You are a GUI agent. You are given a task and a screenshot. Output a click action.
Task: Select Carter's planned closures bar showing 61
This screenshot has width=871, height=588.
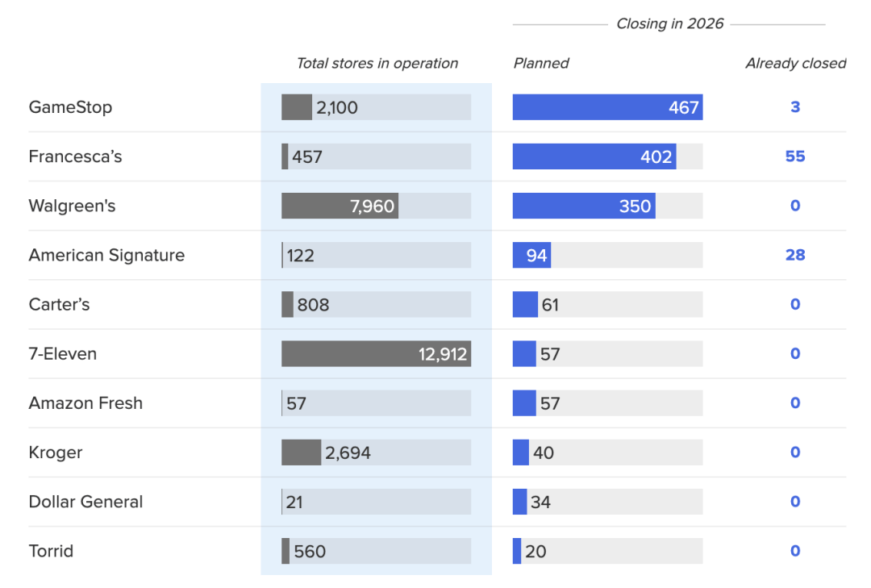coord(525,304)
